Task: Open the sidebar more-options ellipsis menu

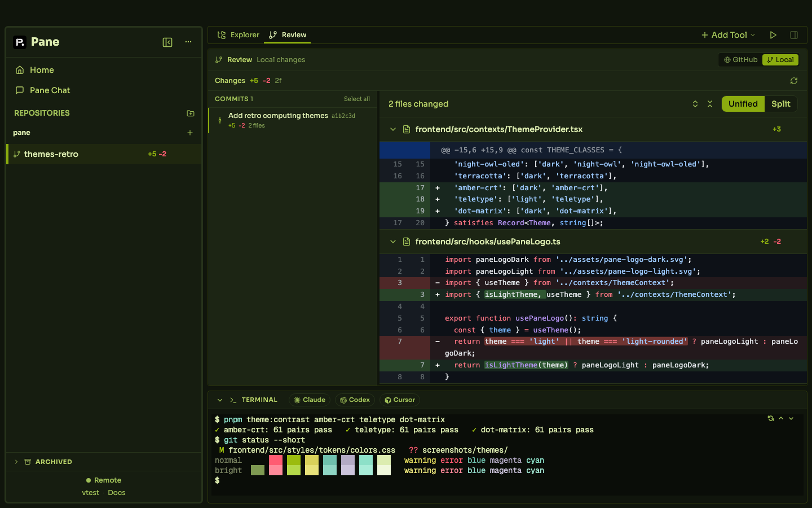Action: [x=188, y=42]
